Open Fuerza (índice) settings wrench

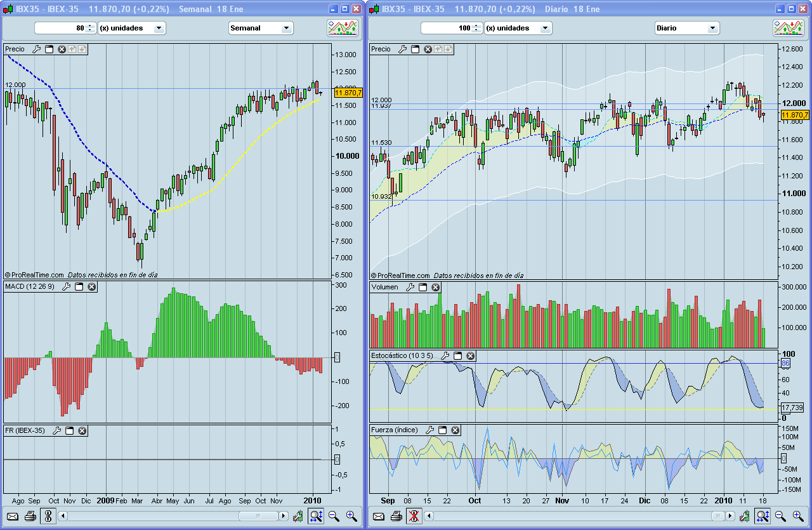[430, 430]
